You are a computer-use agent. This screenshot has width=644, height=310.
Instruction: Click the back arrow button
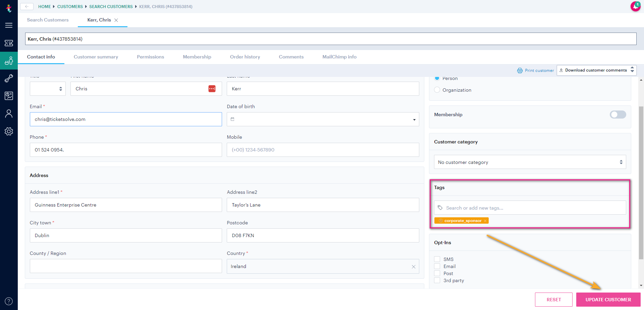[27, 6]
